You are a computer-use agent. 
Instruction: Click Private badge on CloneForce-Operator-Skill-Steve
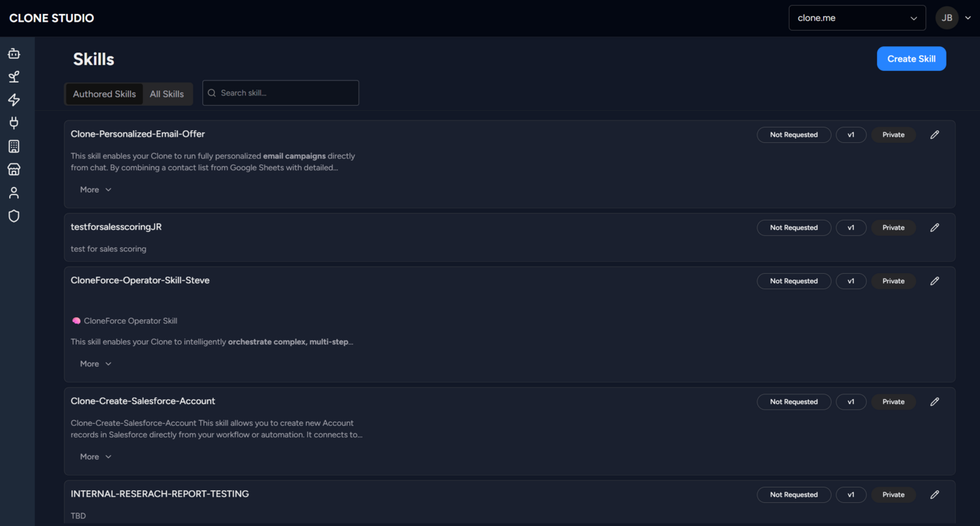click(893, 281)
